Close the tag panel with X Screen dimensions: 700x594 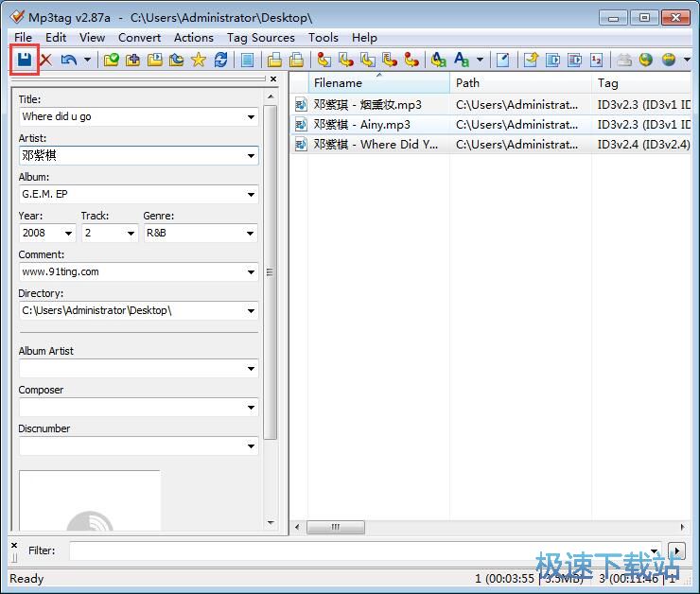[x=273, y=79]
